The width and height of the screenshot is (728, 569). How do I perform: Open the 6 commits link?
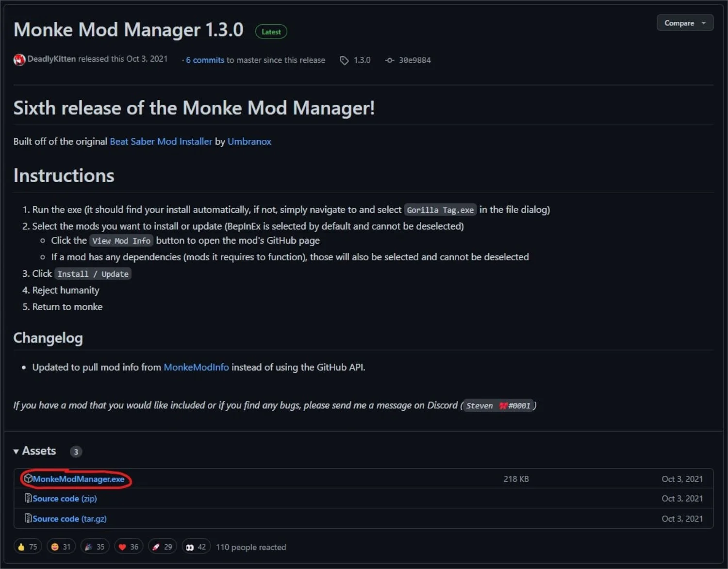tap(204, 60)
